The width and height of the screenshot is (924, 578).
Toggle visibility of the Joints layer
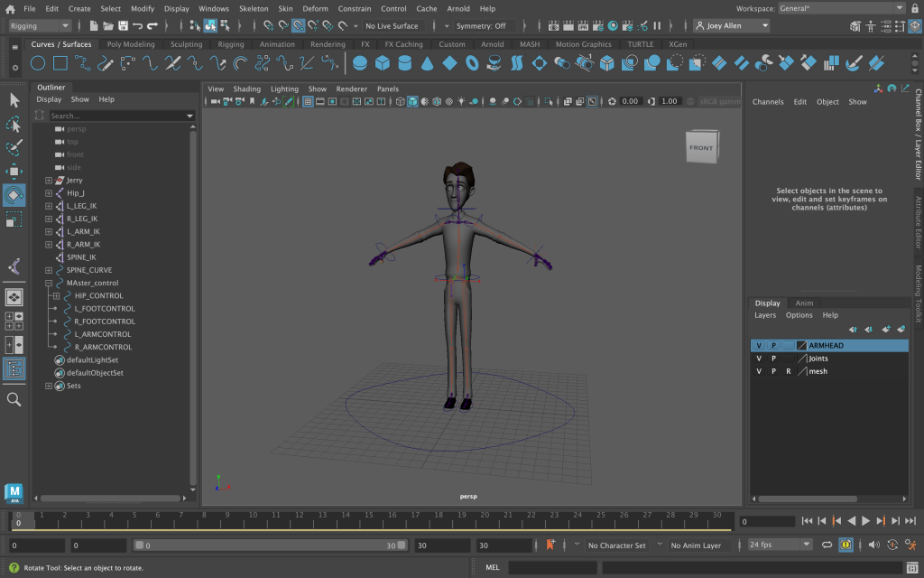(x=759, y=359)
